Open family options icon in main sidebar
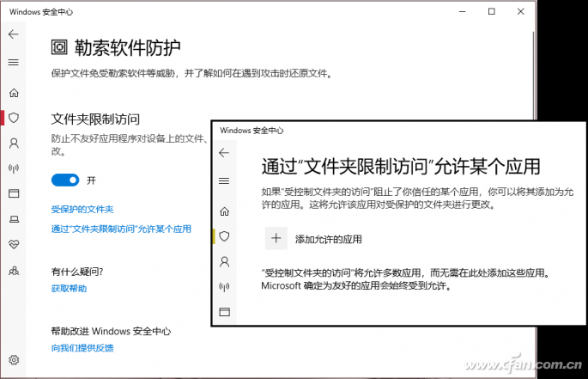 pos(14,271)
